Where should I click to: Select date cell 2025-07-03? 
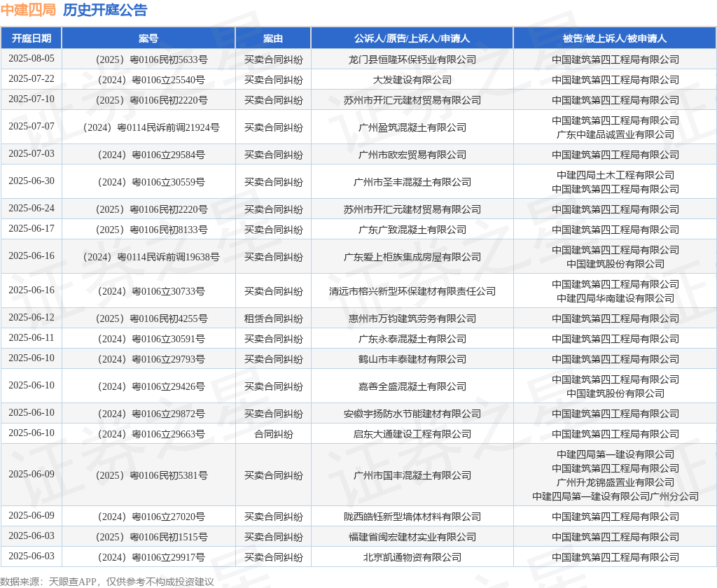point(31,154)
